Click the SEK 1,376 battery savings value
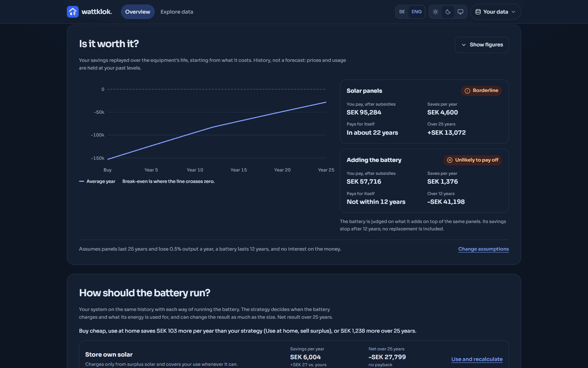This screenshot has width=588, height=368. pyautogui.click(x=442, y=182)
